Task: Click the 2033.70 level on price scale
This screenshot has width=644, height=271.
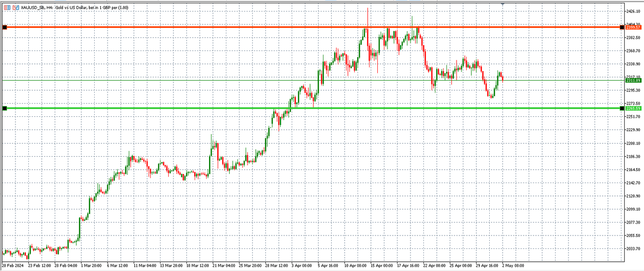Action: coord(633,248)
